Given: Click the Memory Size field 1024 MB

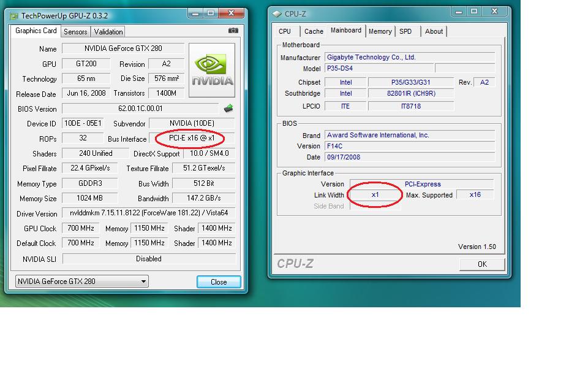Looking at the screenshot, I should click(90, 198).
